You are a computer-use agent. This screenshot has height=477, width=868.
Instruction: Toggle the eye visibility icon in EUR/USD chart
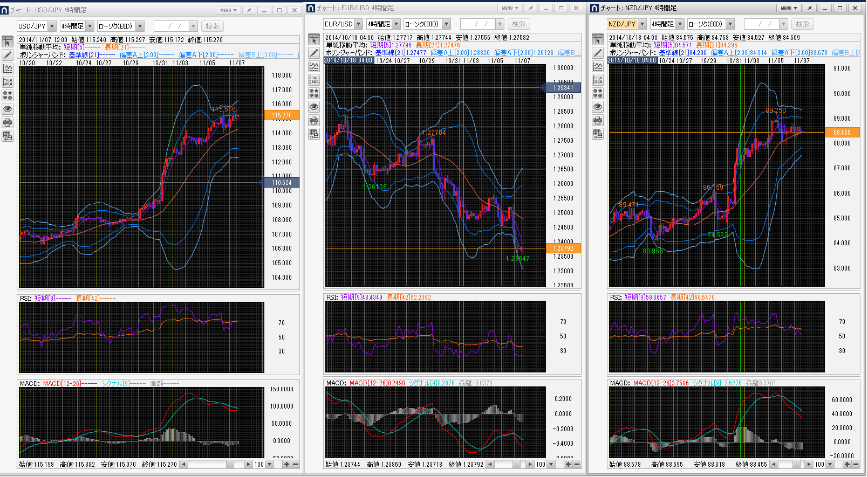tap(314, 107)
